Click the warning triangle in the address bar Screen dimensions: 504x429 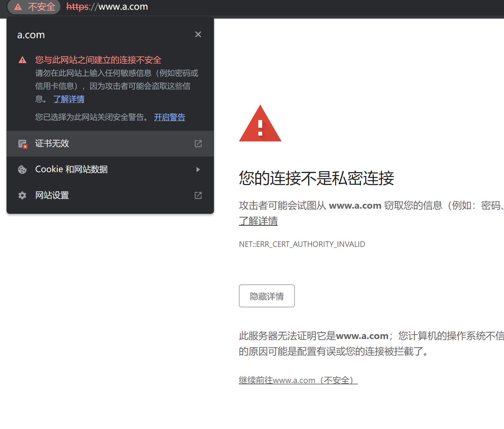[18, 7]
